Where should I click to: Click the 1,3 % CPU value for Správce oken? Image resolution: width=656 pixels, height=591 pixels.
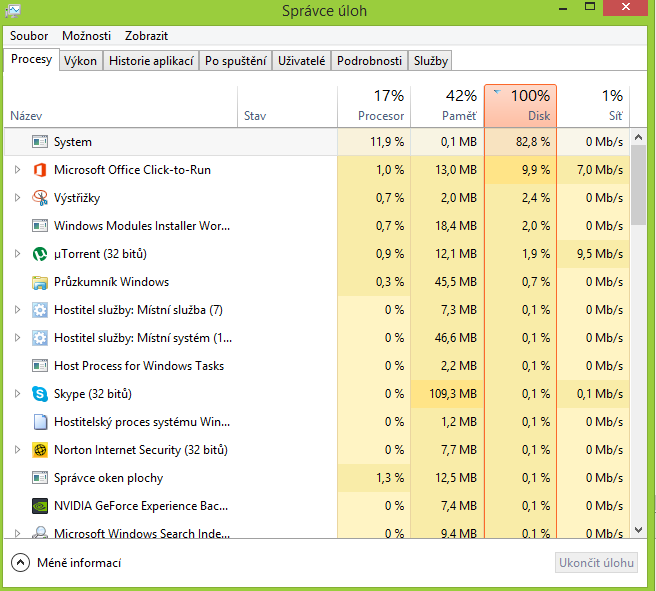coord(390,478)
